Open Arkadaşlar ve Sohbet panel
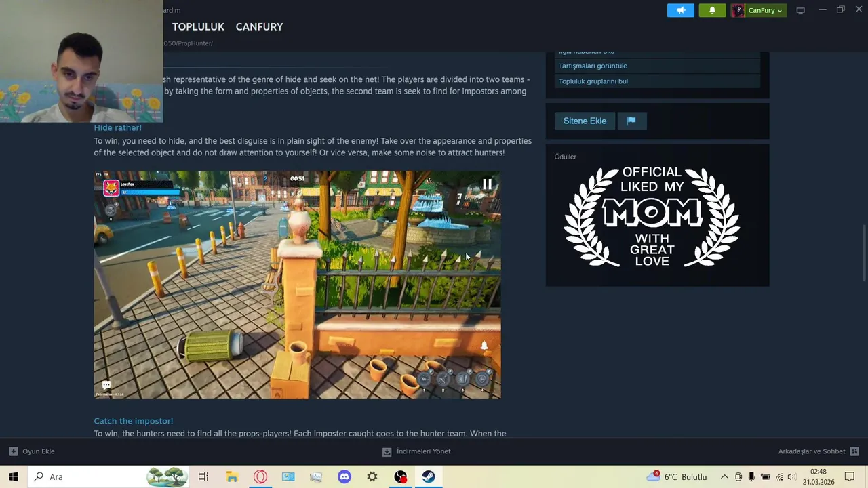 818,451
